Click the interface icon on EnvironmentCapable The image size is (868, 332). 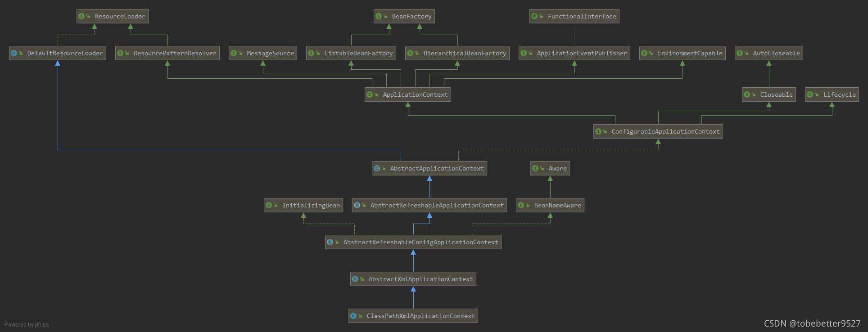(644, 53)
